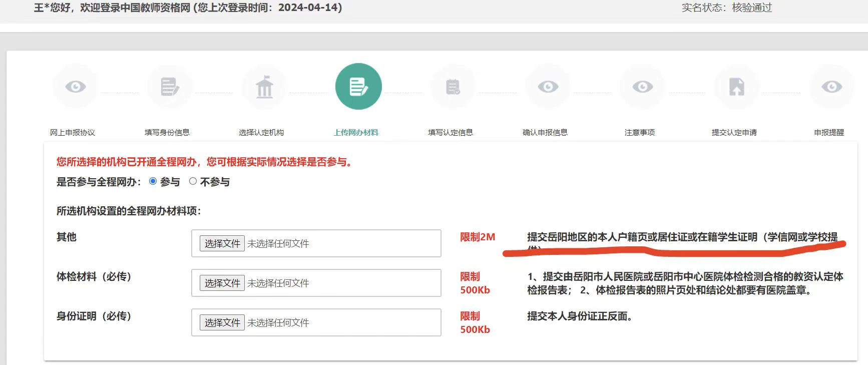Click the 确认申报信息 eye icon
The width and height of the screenshot is (868, 365).
548,87
